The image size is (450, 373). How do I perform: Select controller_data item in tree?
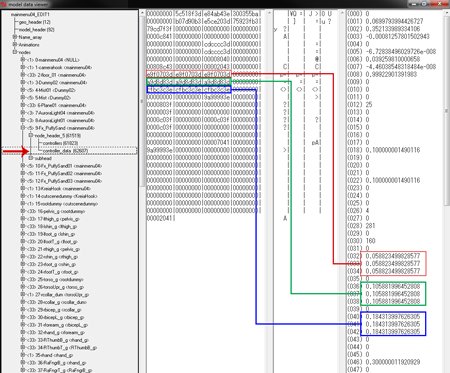tap(65, 151)
